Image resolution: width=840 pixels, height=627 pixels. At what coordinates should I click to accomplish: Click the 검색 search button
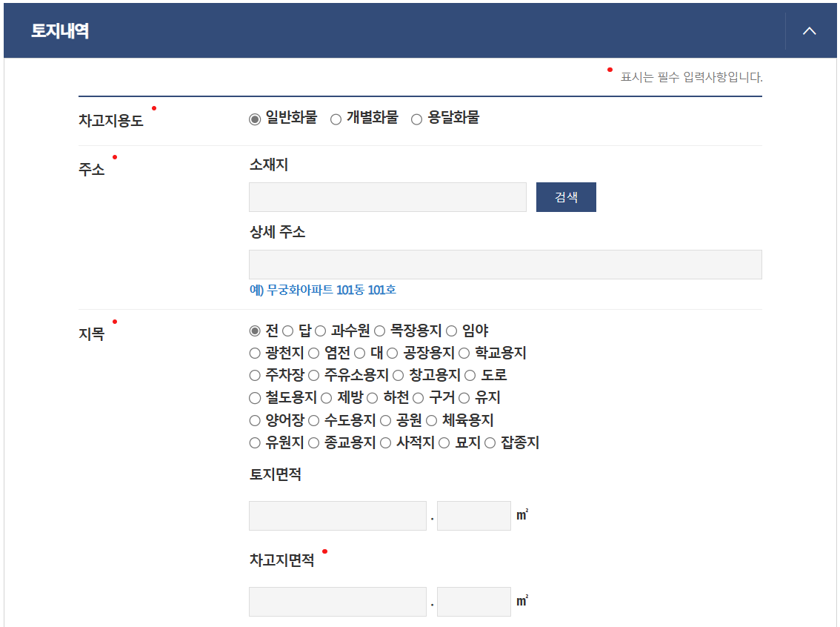click(x=566, y=196)
